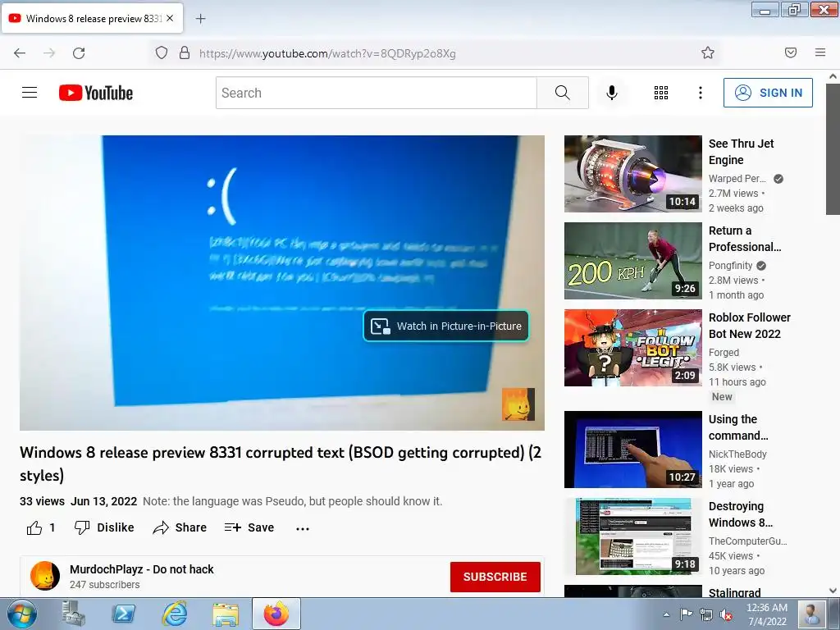The image size is (840, 630).
Task: Launch PowerShell from taskbar
Action: (124, 614)
